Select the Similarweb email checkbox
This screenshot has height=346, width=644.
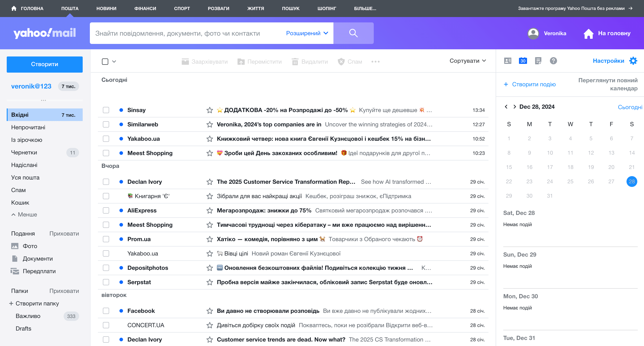pos(106,124)
